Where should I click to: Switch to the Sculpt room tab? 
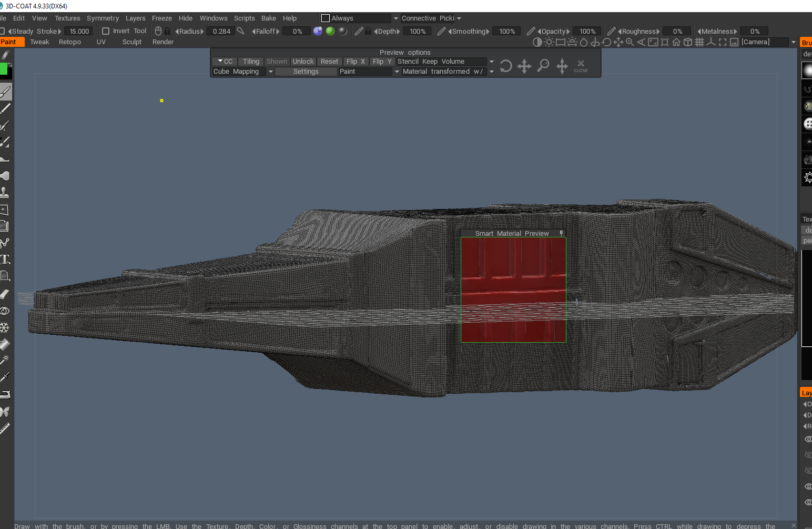tap(132, 42)
